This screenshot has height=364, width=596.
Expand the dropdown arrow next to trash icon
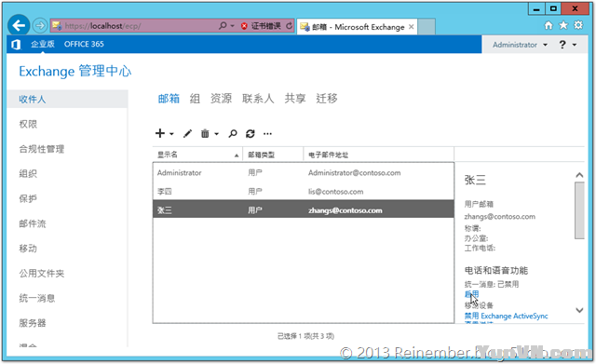click(x=217, y=134)
